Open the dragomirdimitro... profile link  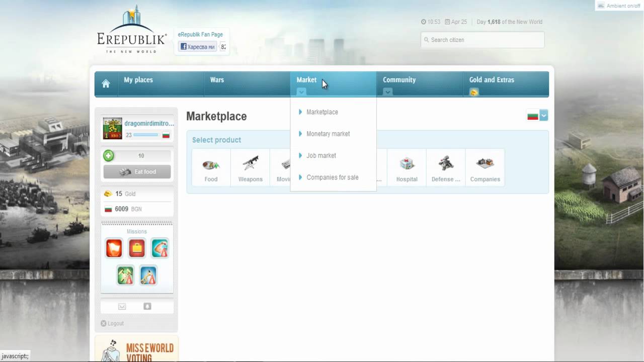click(x=149, y=123)
